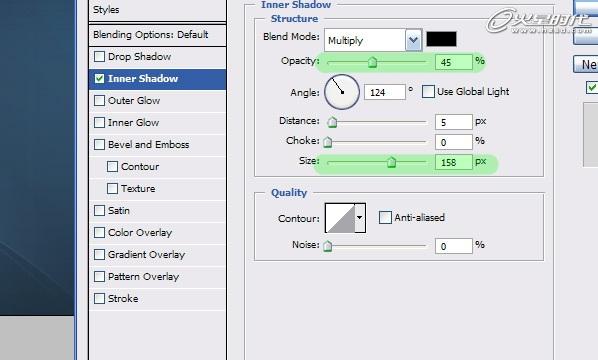
Task: Click the Size slider handle
Action: point(391,162)
